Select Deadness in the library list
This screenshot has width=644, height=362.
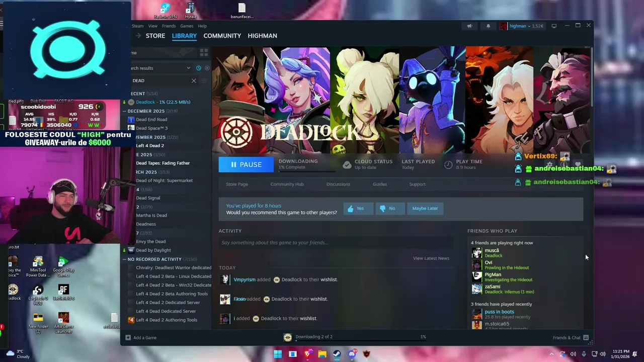[x=146, y=224]
